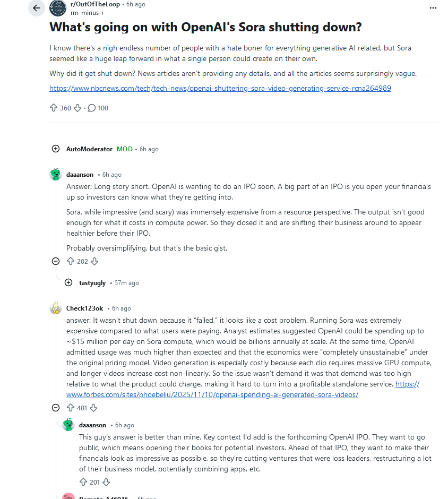Downvote the main post with 360 votes
The height and width of the screenshot is (499, 448).
pos(77,108)
